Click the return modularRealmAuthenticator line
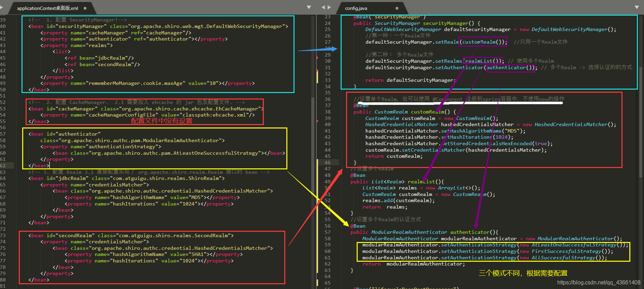Screen dimensions: 644x289 click(414, 264)
